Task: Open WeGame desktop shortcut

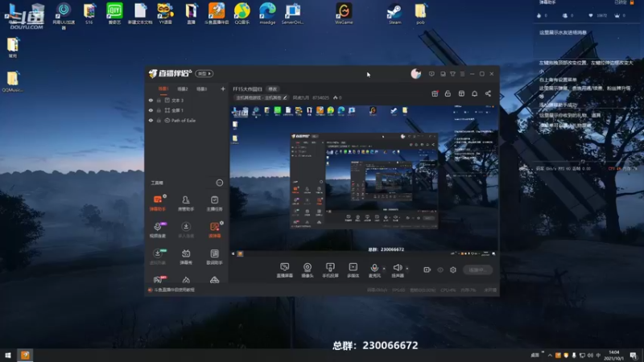Action: (x=344, y=14)
